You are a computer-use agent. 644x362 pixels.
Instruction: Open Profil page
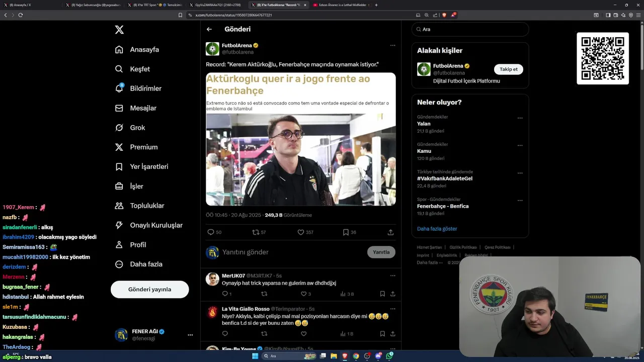[130, 245]
